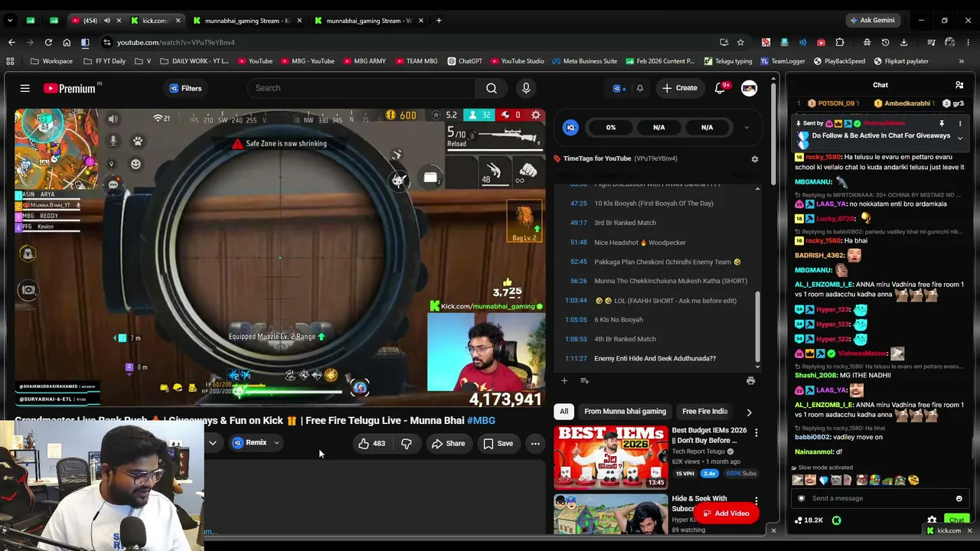Open emoji picker in chat input
The width and height of the screenshot is (980, 551).
coord(959,498)
